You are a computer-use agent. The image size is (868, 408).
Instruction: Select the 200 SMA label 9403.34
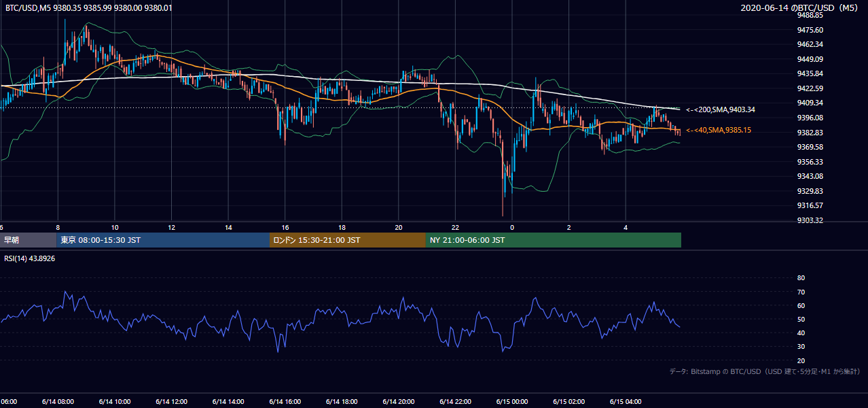click(x=721, y=109)
